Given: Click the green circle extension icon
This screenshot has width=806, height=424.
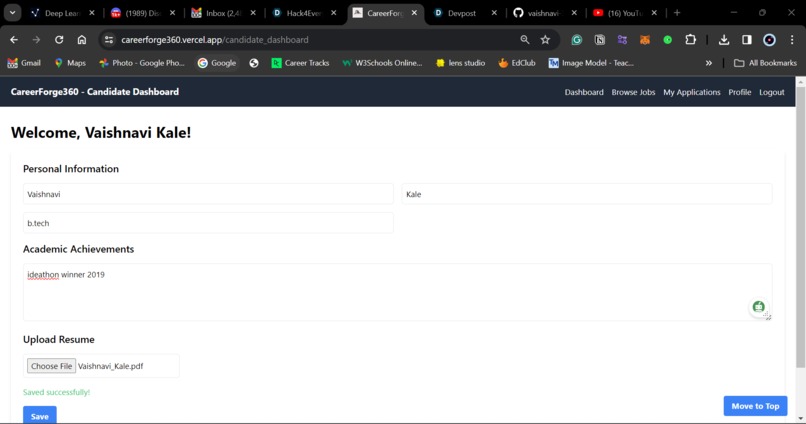Looking at the screenshot, I should [x=667, y=40].
